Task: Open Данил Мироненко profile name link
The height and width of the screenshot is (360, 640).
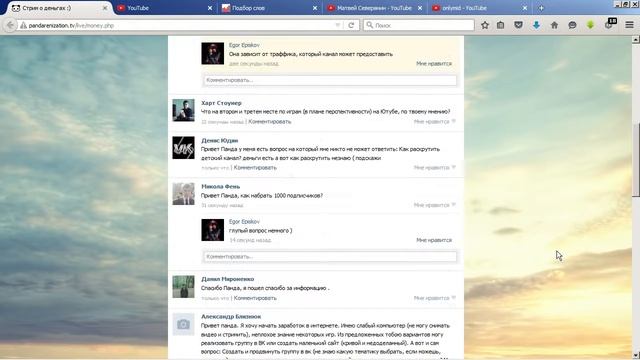Action: tap(227, 279)
